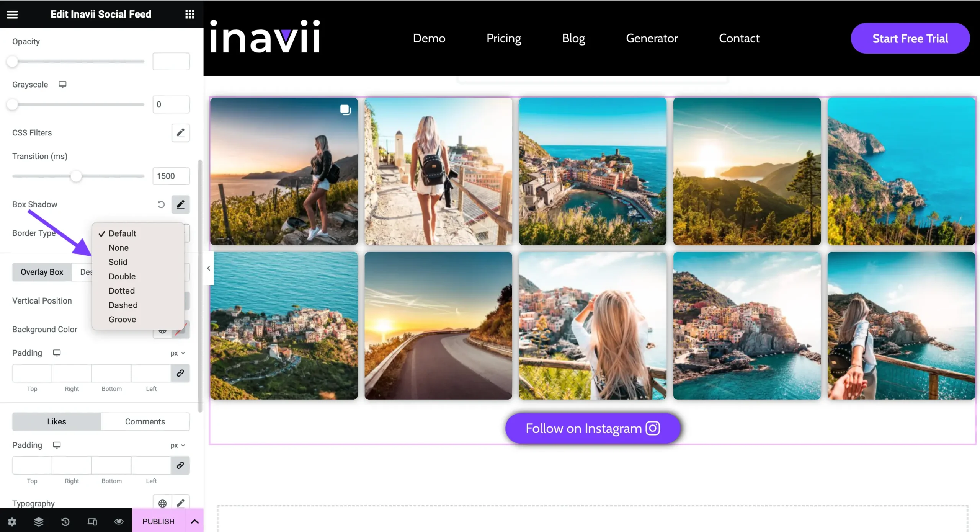The width and height of the screenshot is (980, 532).
Task: Switch to the Comments tab
Action: (x=145, y=421)
